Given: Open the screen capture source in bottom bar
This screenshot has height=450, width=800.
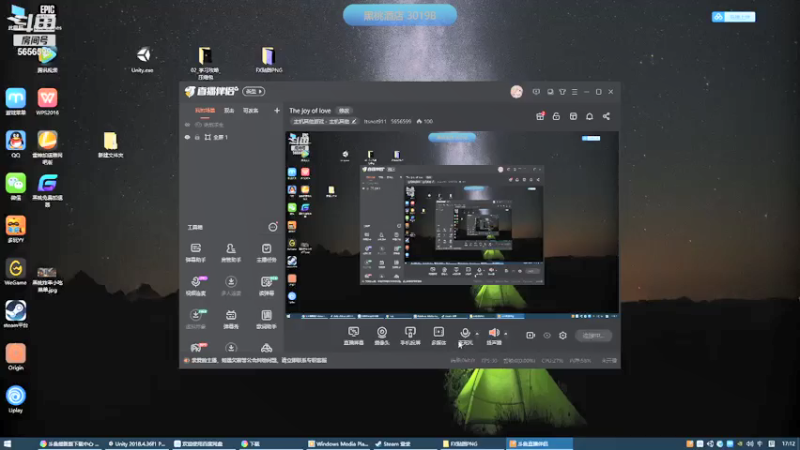Looking at the screenshot, I should click(354, 336).
